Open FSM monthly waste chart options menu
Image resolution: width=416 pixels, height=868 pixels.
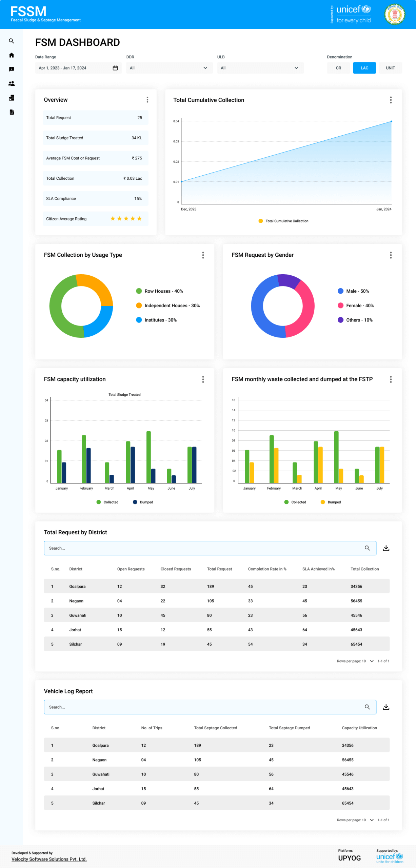click(391, 379)
